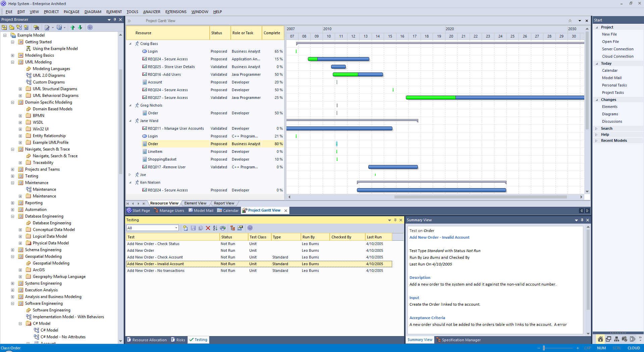Click the Add New Order - Invalid Account link
Image resolution: width=644 pixels, height=352 pixels.
coord(439,237)
